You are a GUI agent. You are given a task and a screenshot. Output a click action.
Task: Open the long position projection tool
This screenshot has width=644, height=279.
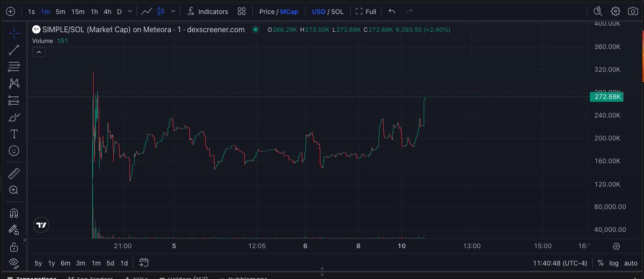tap(14, 101)
